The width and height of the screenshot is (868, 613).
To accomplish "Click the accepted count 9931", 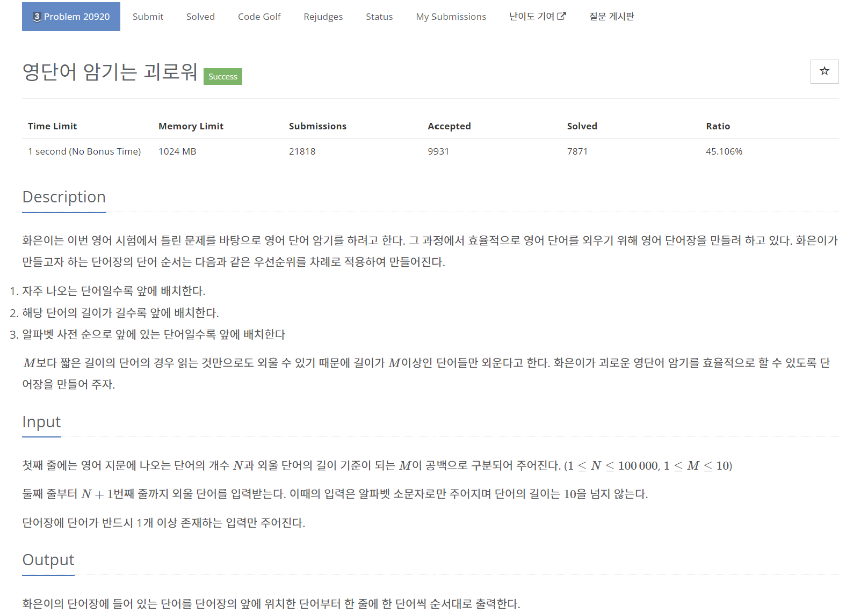I will point(438,151).
